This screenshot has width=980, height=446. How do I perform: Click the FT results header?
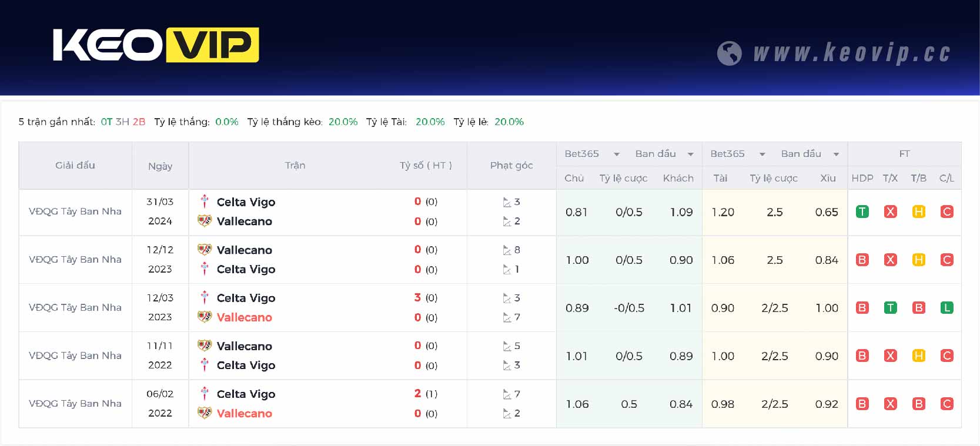904,154
